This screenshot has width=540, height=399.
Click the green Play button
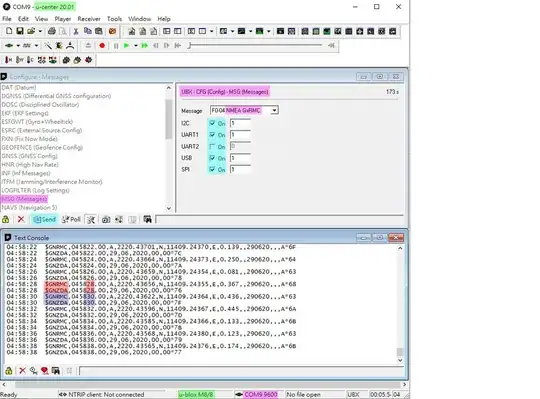point(126,45)
